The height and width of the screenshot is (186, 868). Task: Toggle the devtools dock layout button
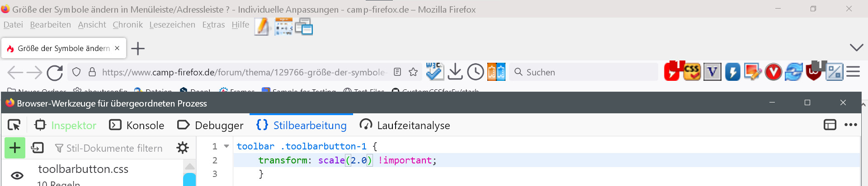830,125
